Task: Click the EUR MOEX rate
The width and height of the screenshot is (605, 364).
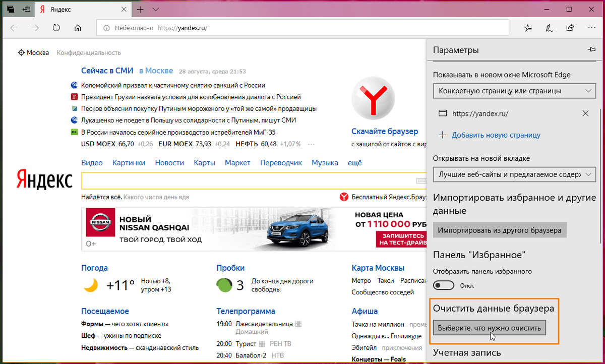Action: click(x=194, y=144)
